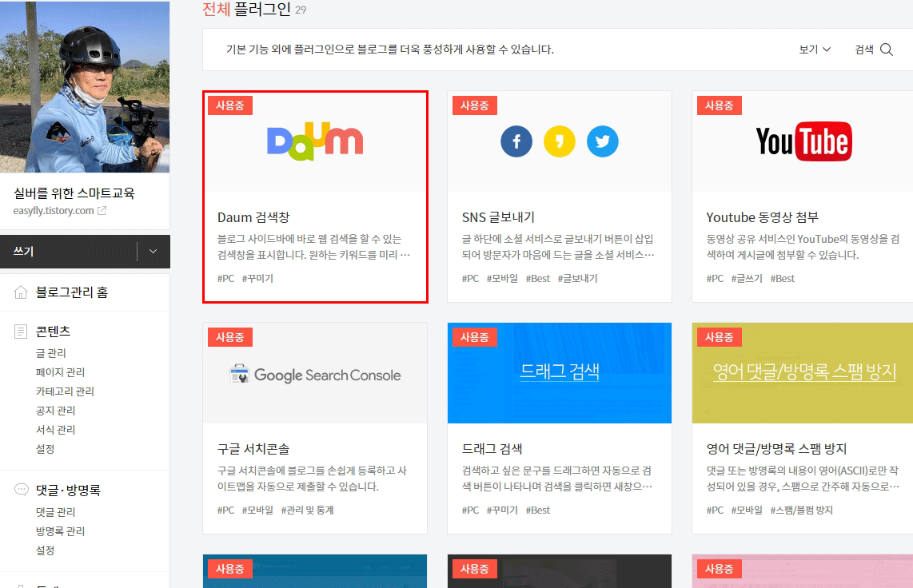The height and width of the screenshot is (588, 913).
Task: Click #관리 및 통계 tag on 구글 서치콘솔
Action: pyautogui.click(x=308, y=510)
